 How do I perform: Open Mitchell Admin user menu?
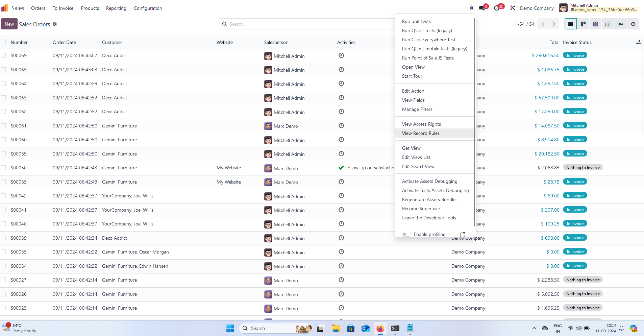click(x=598, y=8)
